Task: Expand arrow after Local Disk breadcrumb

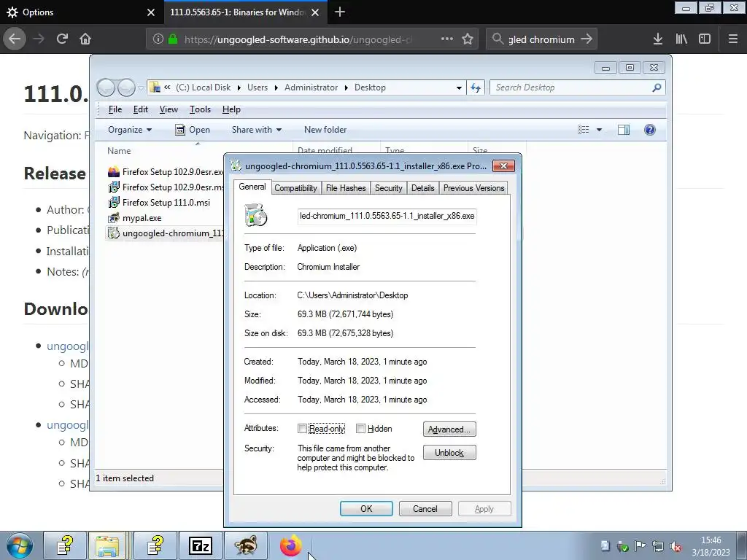Action: click(x=239, y=87)
